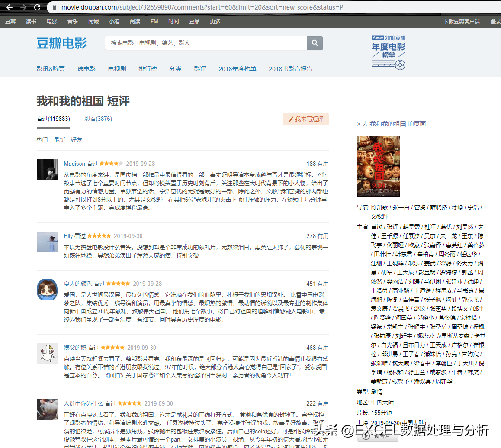Click director name 陈凯歌 in sidebar

click(x=379, y=207)
